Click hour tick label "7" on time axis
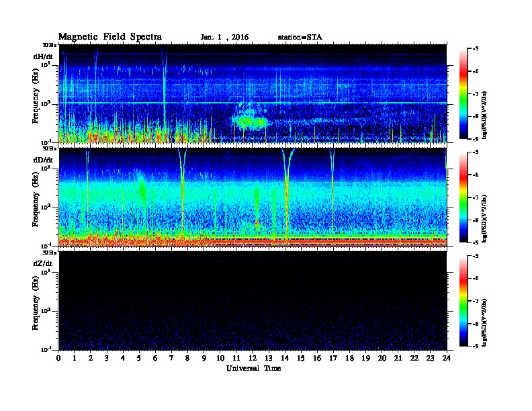The image size is (532, 411). pos(171,358)
